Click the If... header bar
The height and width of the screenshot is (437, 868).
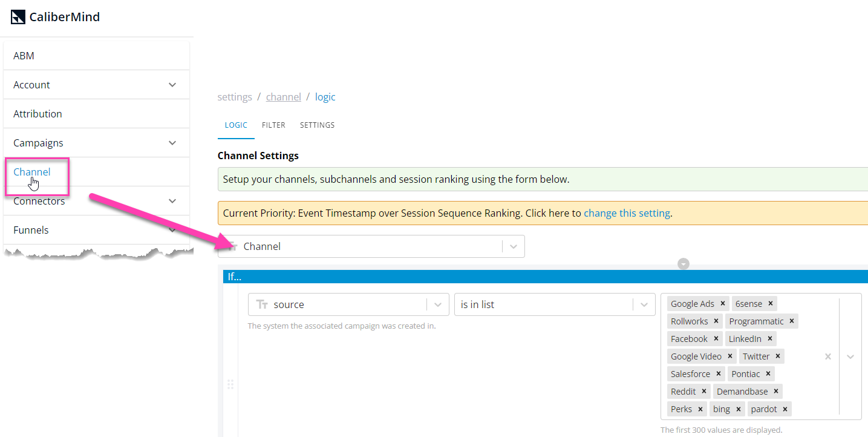click(x=546, y=277)
